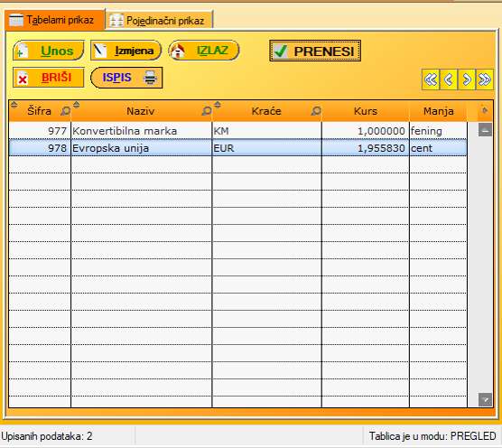Open search magnifier in Šifra column
This screenshot has width=502, height=448.
pyautogui.click(x=65, y=111)
